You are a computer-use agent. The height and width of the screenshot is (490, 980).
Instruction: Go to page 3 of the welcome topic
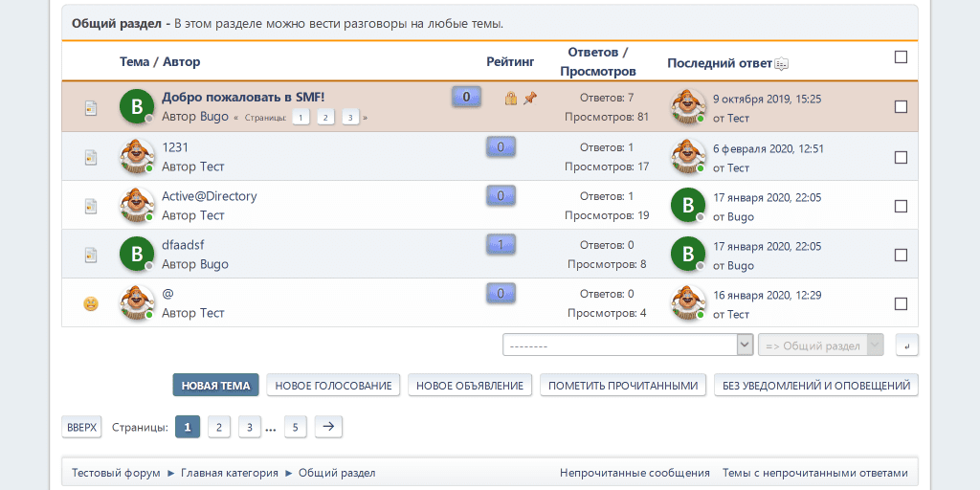(350, 118)
